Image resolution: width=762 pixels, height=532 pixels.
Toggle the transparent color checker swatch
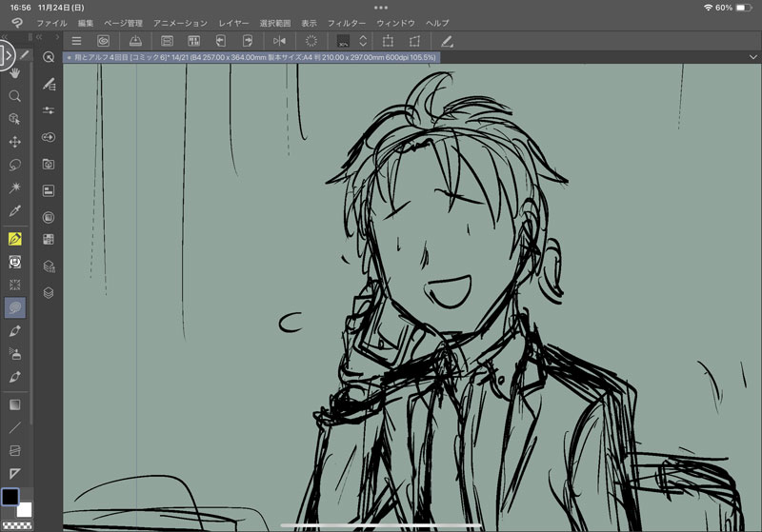(16, 524)
